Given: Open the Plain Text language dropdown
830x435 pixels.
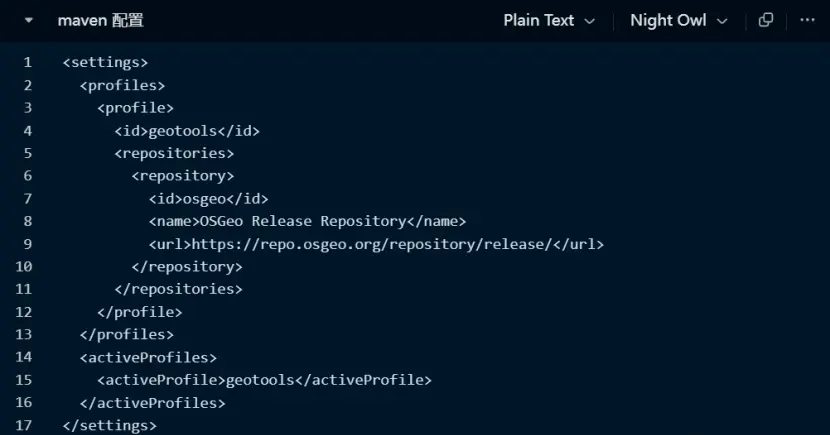Looking at the screenshot, I should (549, 20).
